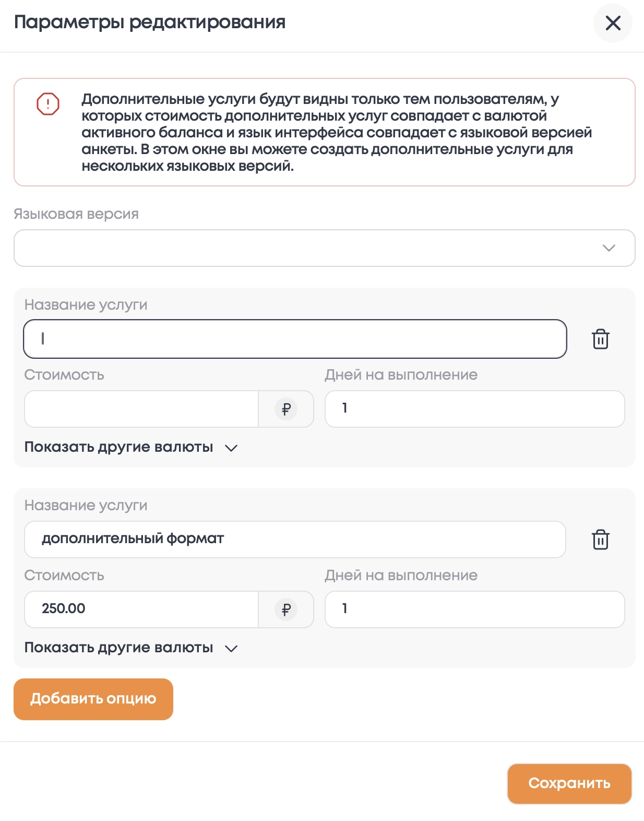The height and width of the screenshot is (821, 644).
Task: Close the Параметры редактирования dialog
Action: pyautogui.click(x=613, y=23)
